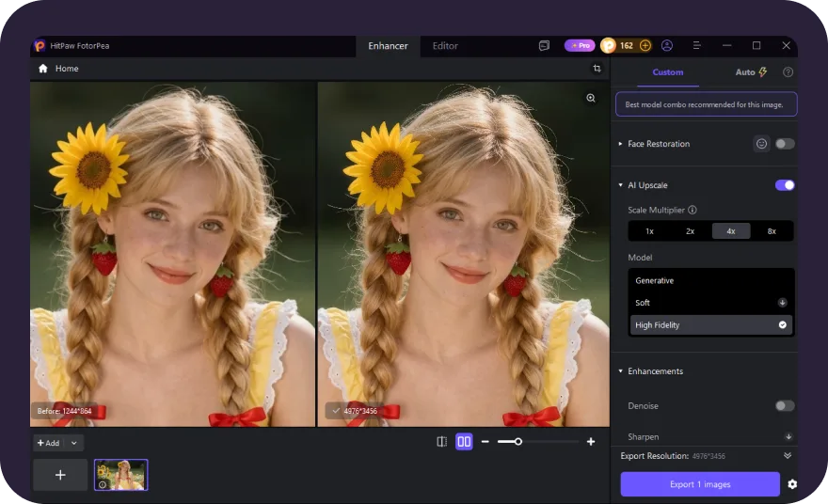This screenshot has height=504, width=828.
Task: Click the HitPaw FotorPea logo icon
Action: coord(40,46)
